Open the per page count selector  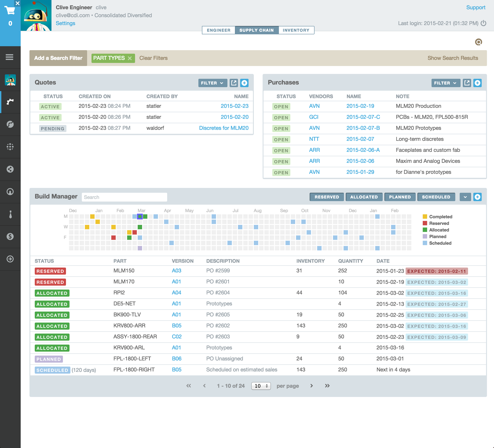pos(261,386)
